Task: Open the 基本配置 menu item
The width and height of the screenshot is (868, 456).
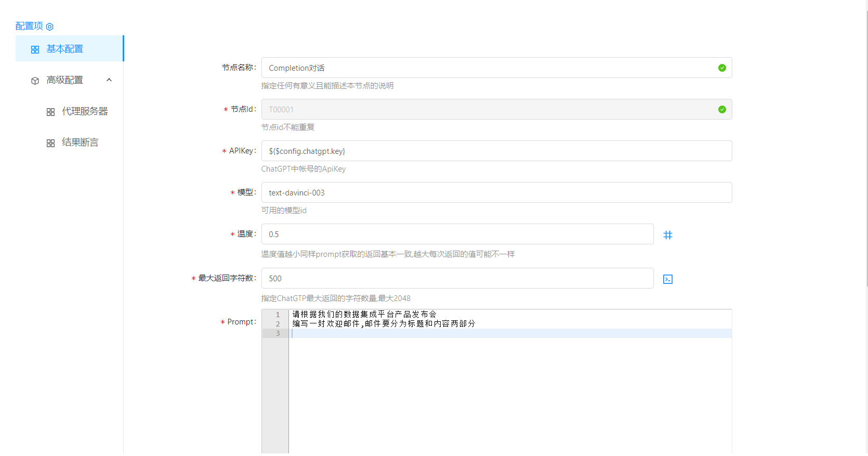Action: coord(65,49)
